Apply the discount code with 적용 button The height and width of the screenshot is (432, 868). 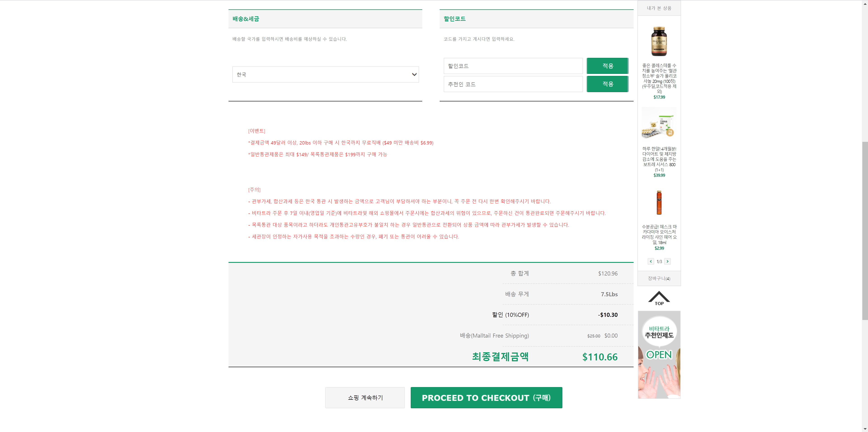point(607,66)
